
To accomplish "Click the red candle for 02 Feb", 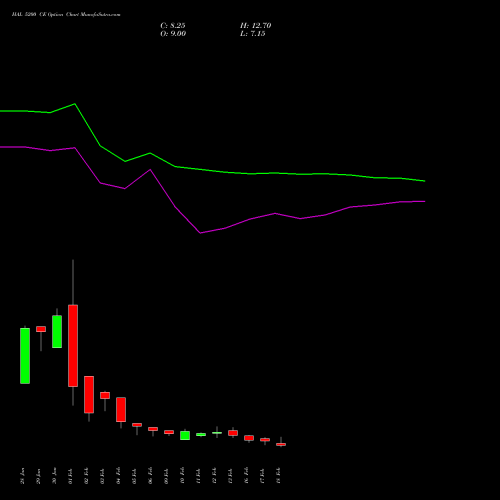I will coord(89,395).
